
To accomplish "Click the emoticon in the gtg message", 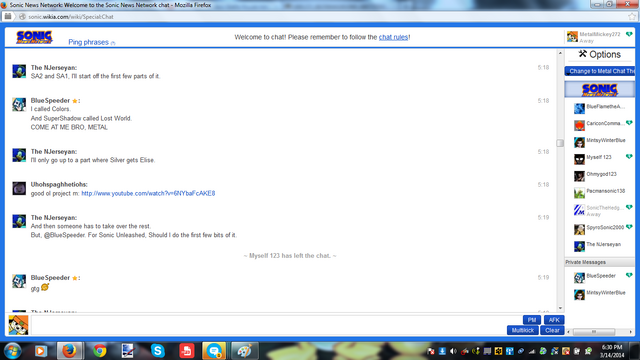I will 45,287.
